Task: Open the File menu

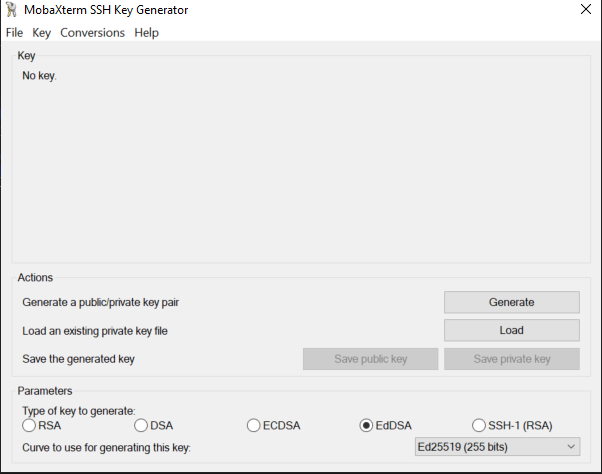Action: coord(14,33)
